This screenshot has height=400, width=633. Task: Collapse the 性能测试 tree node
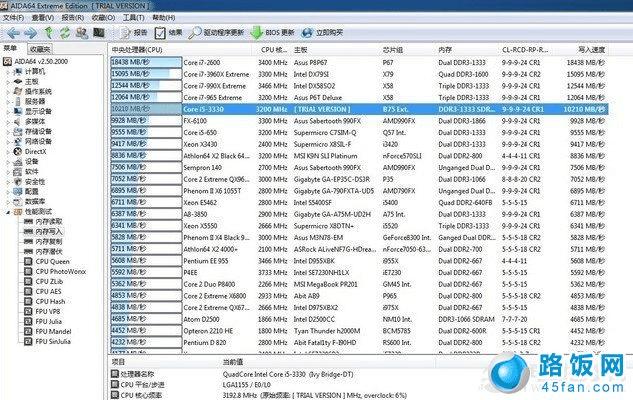[8, 212]
